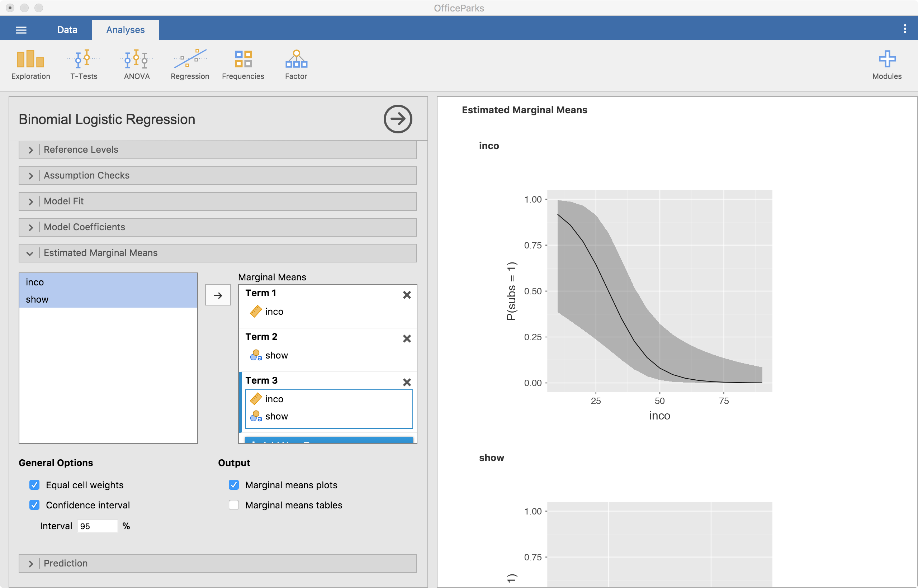Expand Model Fit section
Viewport: 918px width, 588px height.
pyautogui.click(x=217, y=201)
